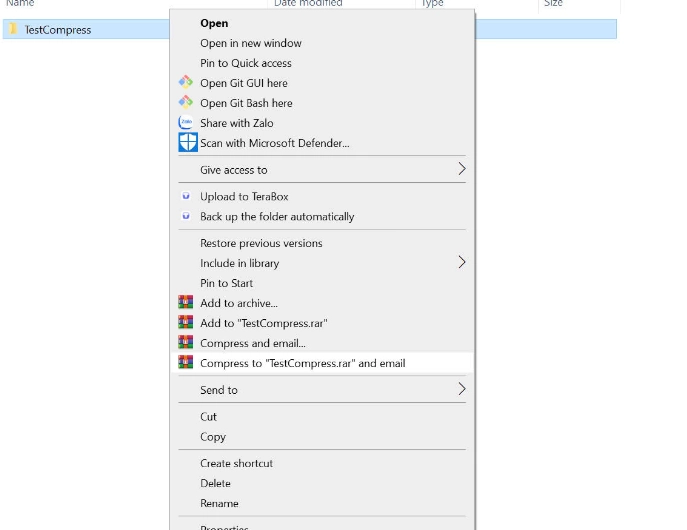Click the Zalo icon in the context menu
The width and height of the screenshot is (687, 530).
click(185, 122)
